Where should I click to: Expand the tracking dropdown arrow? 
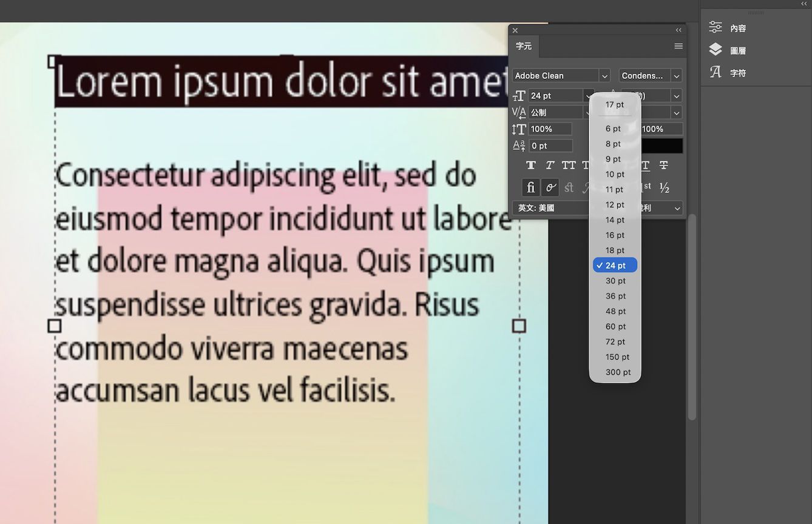click(677, 112)
